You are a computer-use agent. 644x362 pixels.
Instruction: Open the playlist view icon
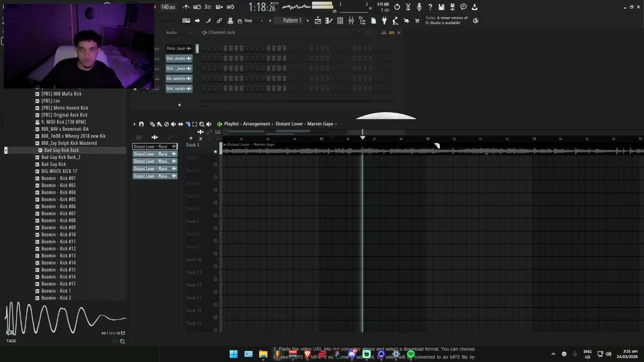tap(318, 21)
